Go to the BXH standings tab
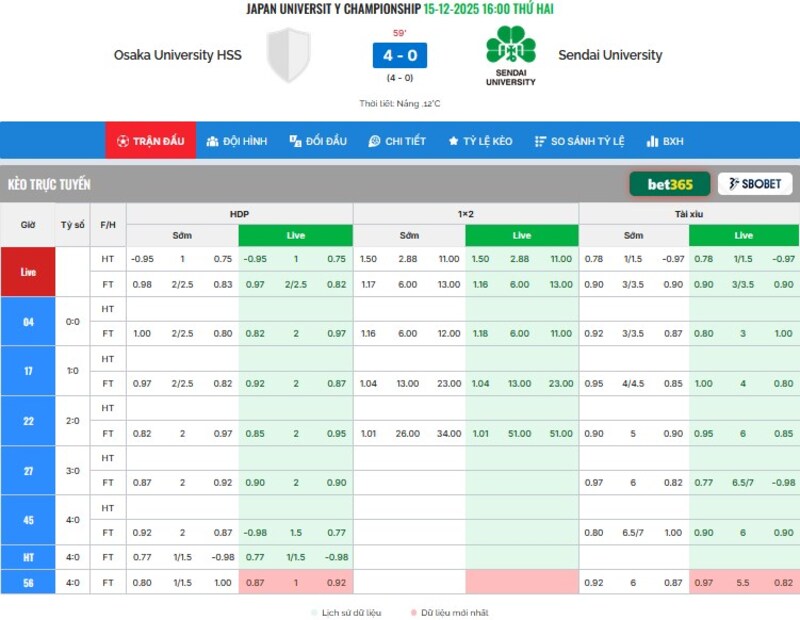 tap(665, 141)
